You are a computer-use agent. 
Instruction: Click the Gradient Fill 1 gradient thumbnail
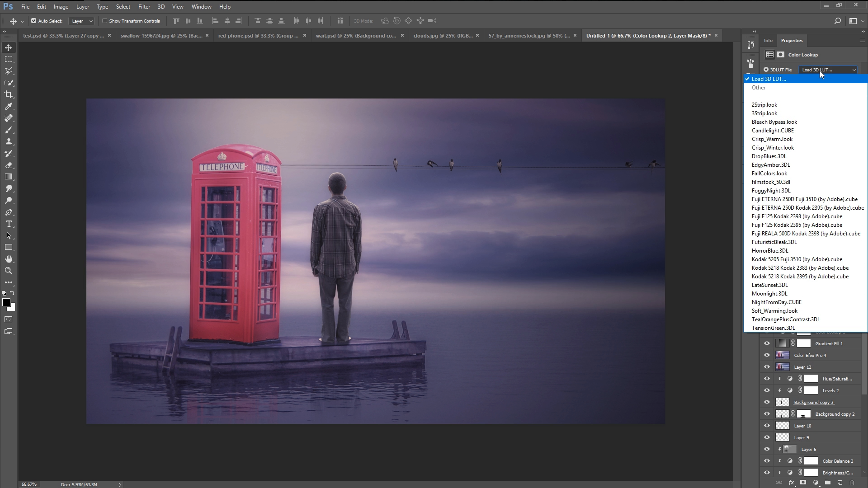coord(782,343)
